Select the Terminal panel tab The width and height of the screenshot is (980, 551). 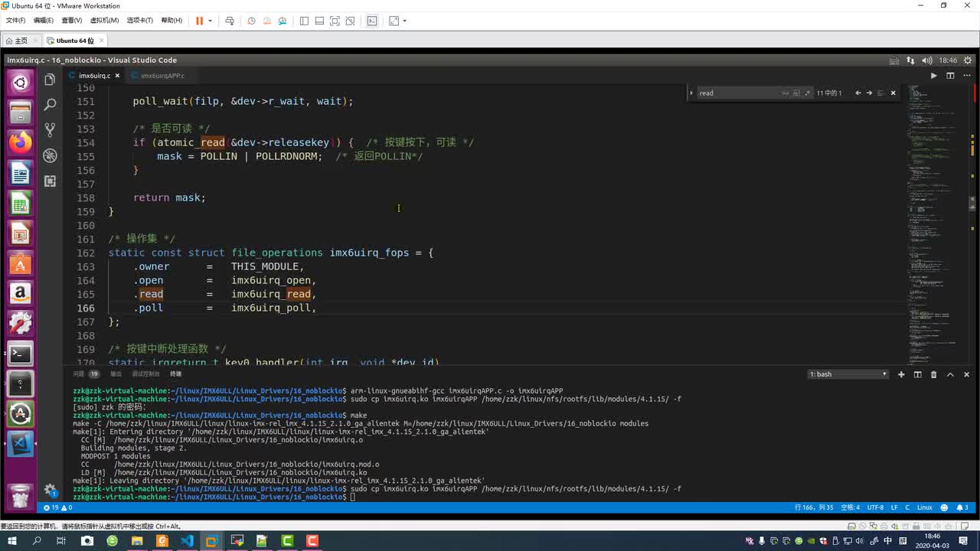pyautogui.click(x=176, y=374)
